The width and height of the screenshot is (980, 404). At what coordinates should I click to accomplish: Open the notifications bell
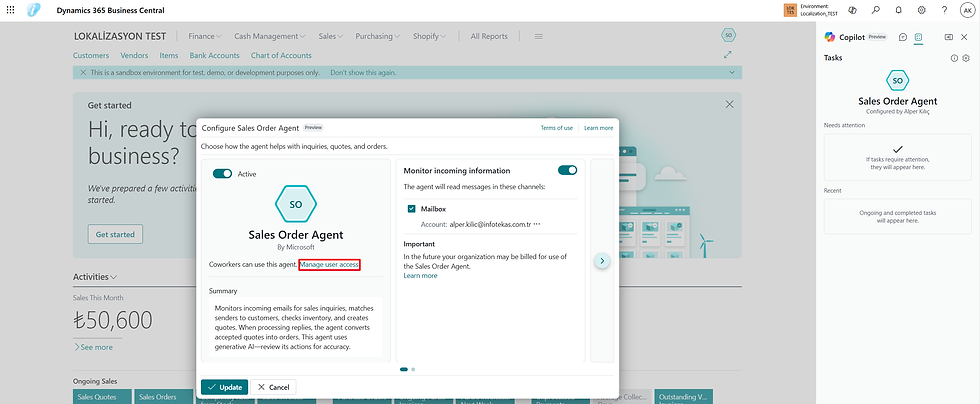[899, 10]
